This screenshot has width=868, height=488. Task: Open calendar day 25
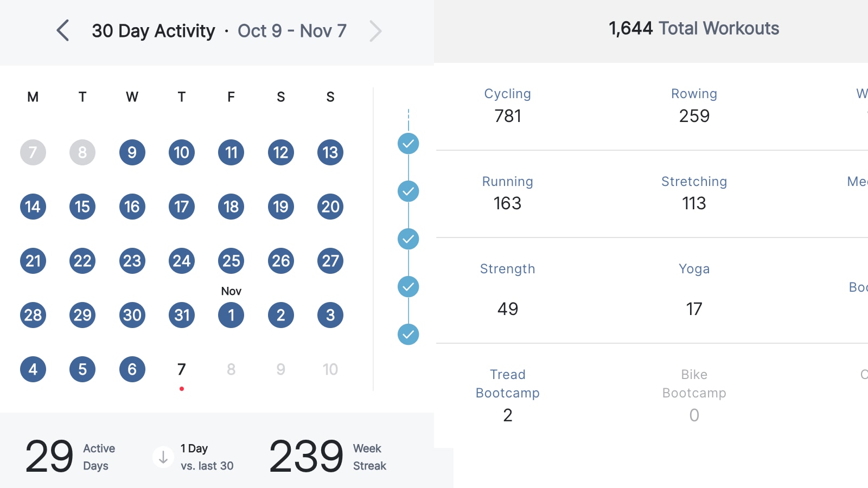(x=231, y=261)
